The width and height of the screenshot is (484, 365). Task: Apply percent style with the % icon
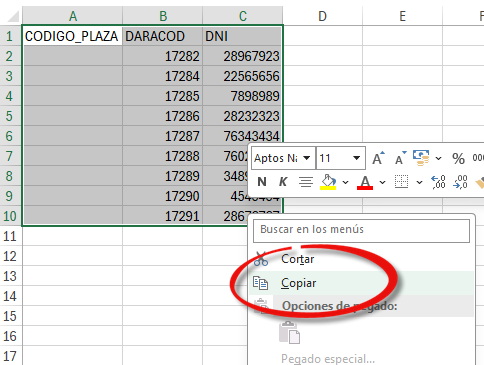458,158
